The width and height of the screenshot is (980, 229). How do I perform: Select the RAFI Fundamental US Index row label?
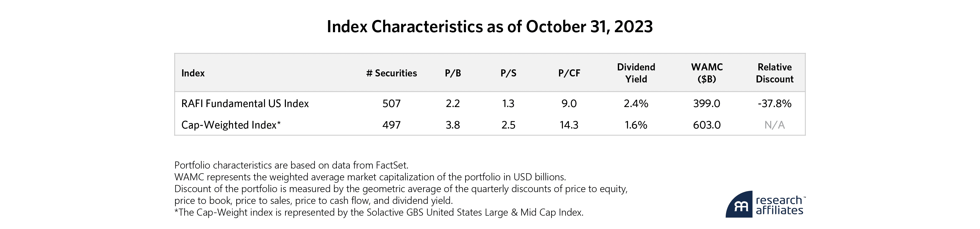point(245,104)
